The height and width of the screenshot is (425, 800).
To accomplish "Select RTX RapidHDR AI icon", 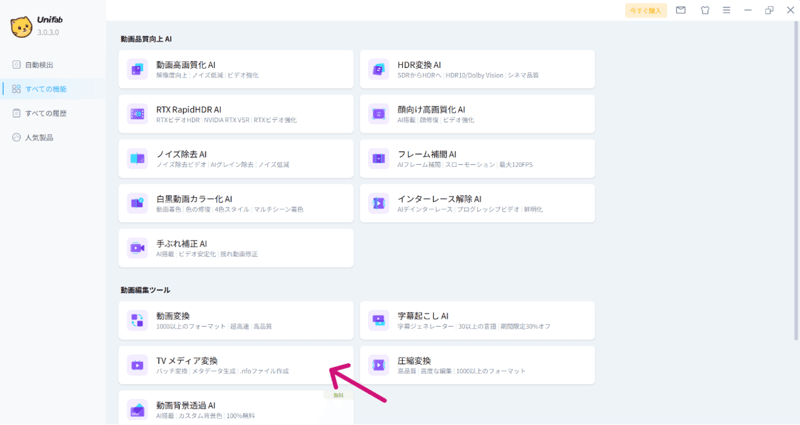I will (x=137, y=114).
